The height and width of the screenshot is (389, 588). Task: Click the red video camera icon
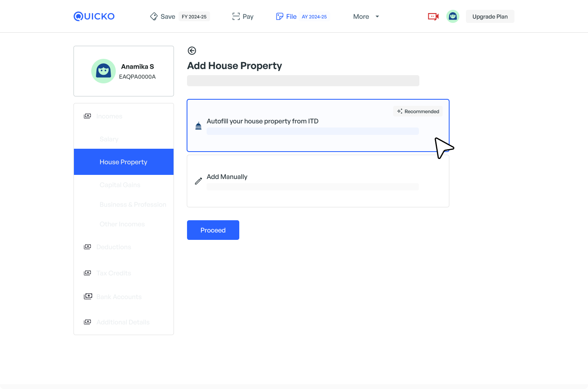tap(433, 16)
